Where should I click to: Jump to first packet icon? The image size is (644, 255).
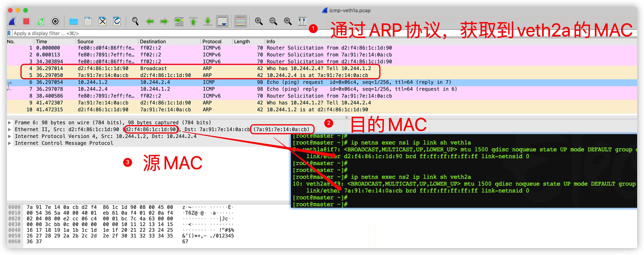point(193,22)
